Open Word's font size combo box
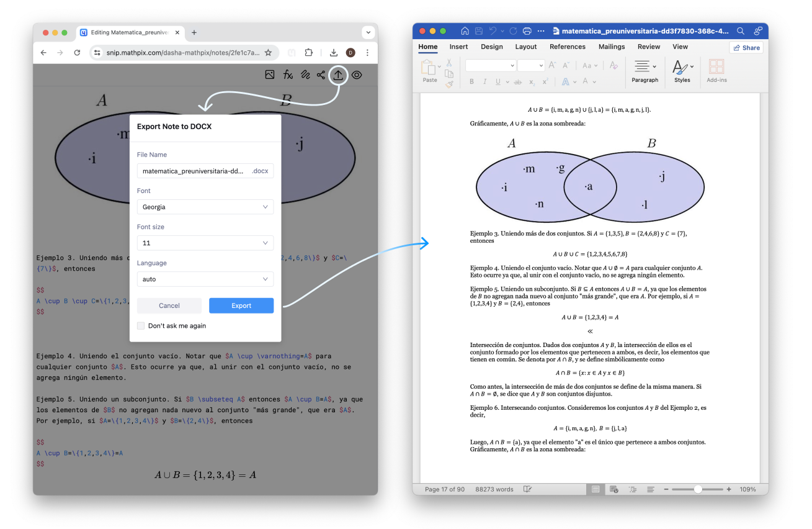Image resolution: width=812 pixels, height=529 pixels. (531, 65)
